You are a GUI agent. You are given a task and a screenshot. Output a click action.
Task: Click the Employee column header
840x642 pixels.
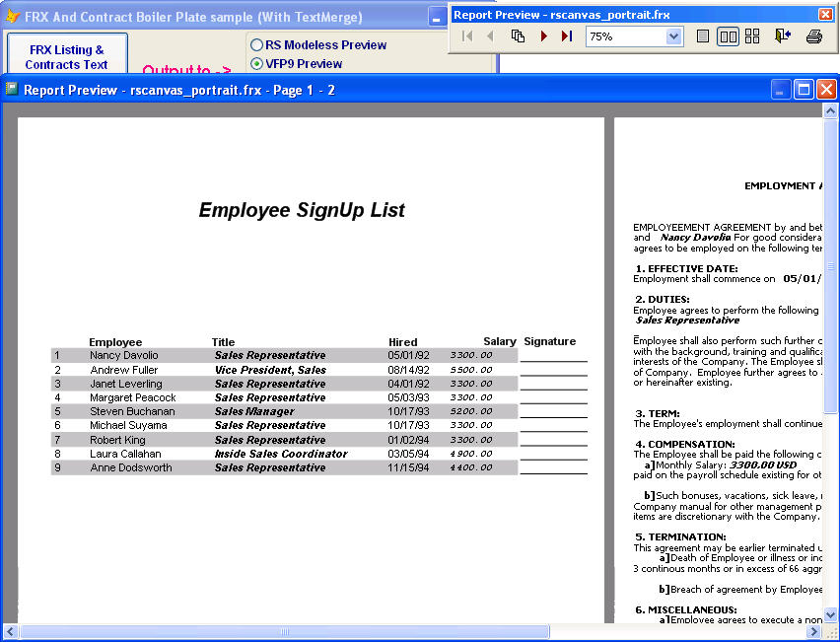pyautogui.click(x=115, y=342)
